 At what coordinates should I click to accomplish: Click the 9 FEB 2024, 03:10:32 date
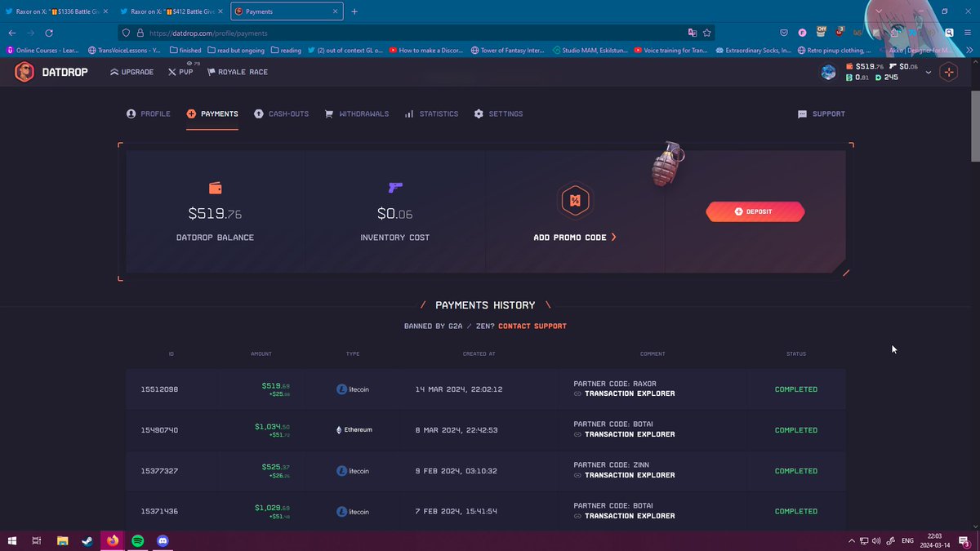457,471
